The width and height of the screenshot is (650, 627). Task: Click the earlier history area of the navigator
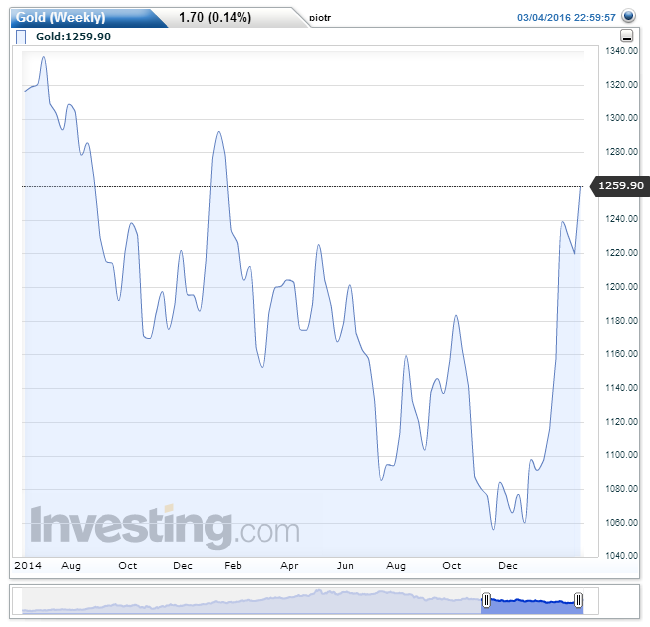[x=251, y=602]
